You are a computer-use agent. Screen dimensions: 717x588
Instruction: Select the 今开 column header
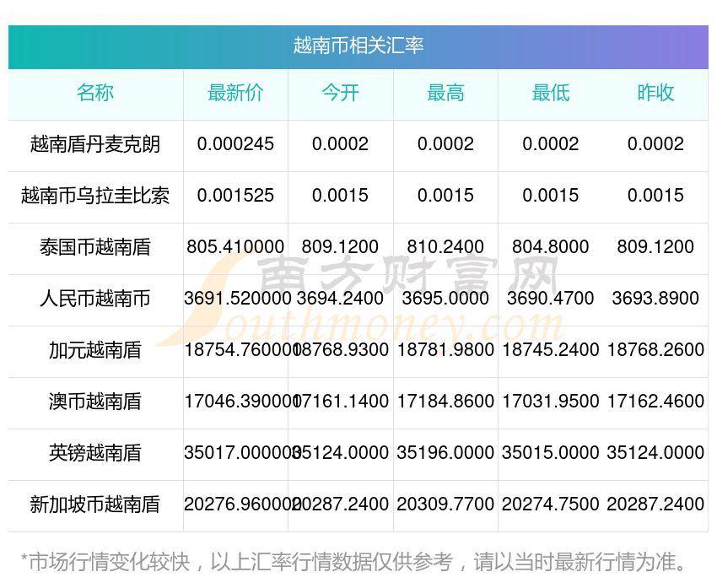[x=340, y=93]
